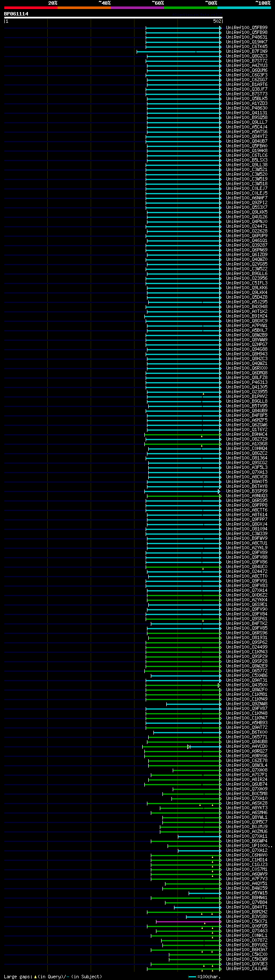
Task: Open hit UniRef100_Q5FB99
Action: pos(247,28)
